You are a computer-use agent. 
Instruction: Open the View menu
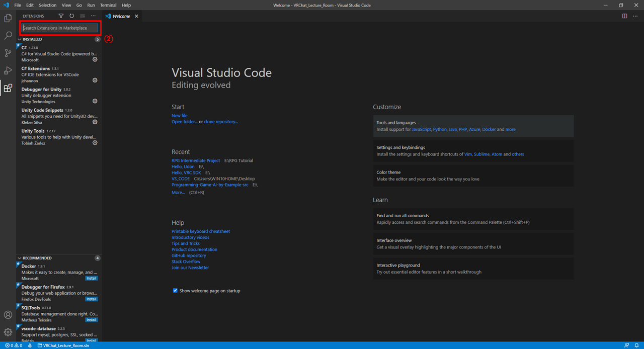(66, 5)
